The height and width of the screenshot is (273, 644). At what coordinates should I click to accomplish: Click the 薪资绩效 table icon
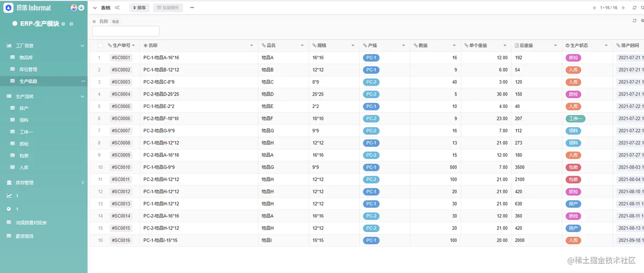(9, 236)
